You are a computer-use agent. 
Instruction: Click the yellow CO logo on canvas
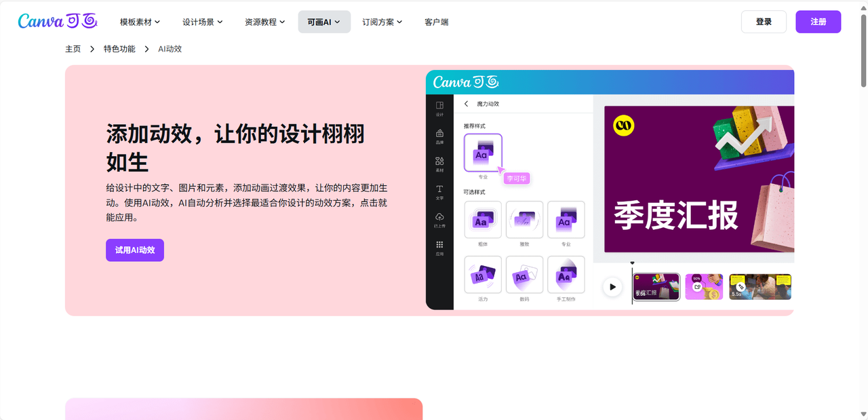(624, 126)
